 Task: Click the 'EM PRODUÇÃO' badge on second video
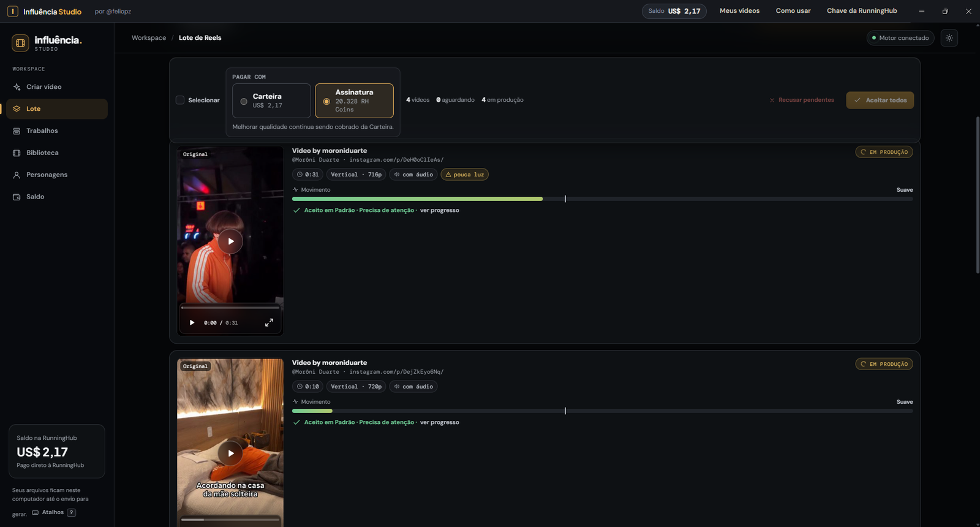[884, 364]
